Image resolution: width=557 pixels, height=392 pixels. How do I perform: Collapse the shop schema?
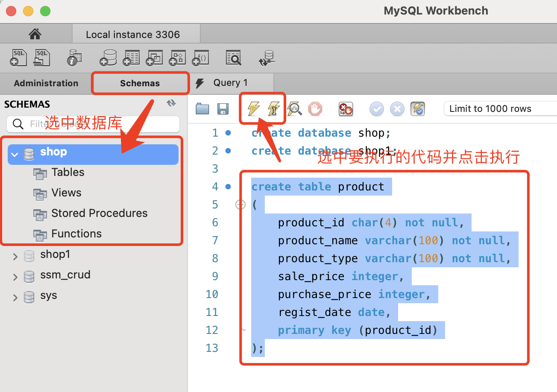point(15,154)
